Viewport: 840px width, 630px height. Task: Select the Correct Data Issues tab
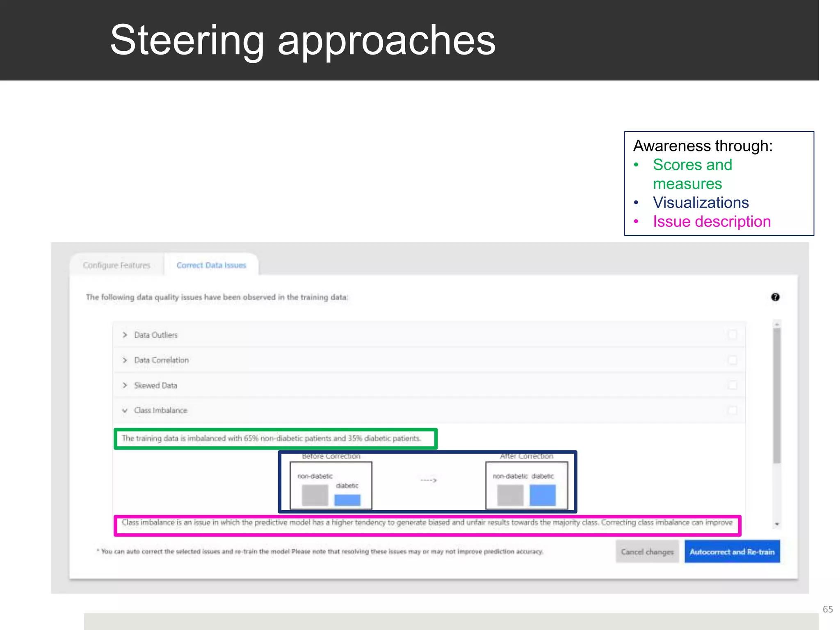211,265
